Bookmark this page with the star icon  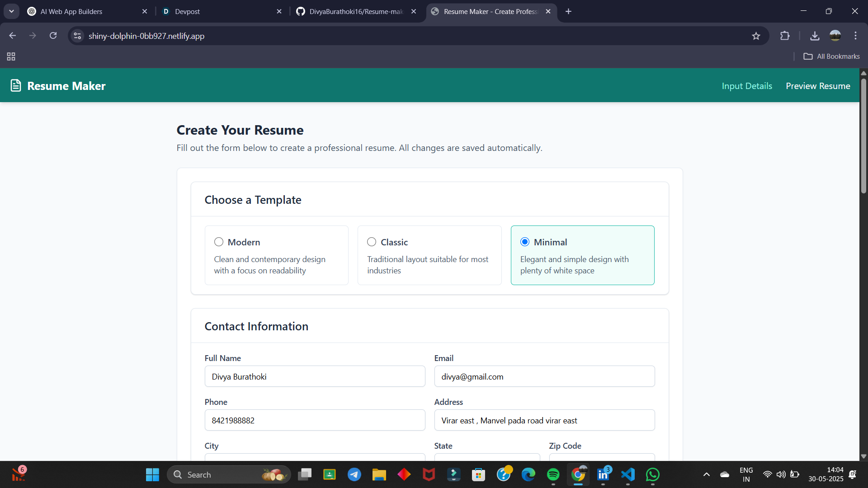pyautogui.click(x=756, y=36)
